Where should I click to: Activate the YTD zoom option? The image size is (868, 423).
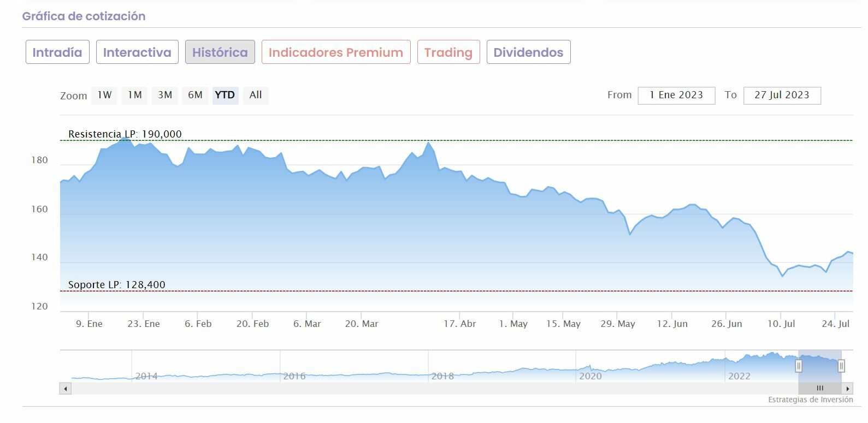point(225,95)
